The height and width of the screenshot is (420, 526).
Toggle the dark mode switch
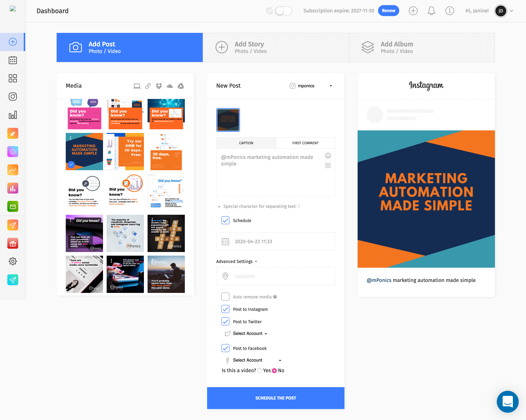tap(283, 11)
